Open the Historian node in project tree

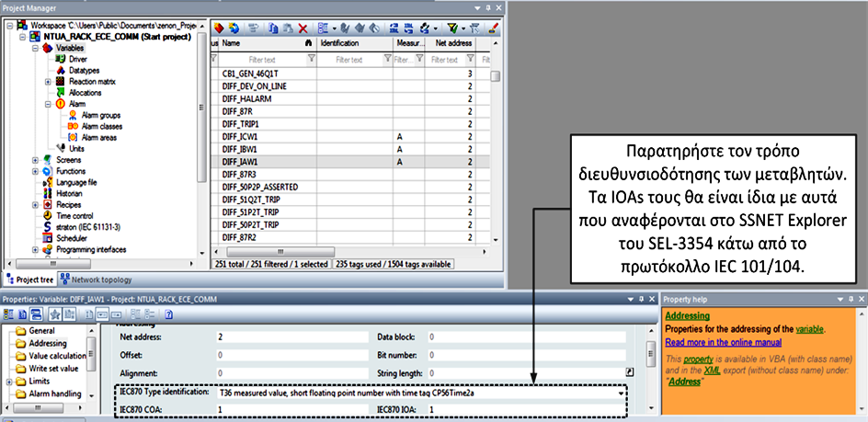[69, 194]
